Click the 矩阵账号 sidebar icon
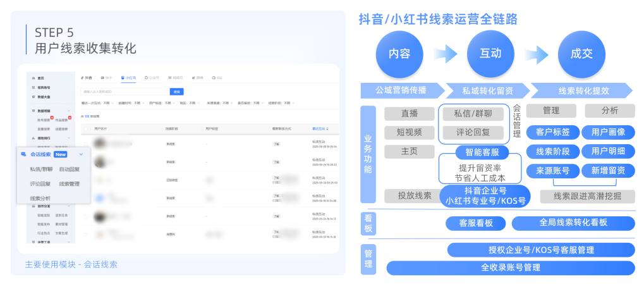The image size is (644, 284). [x=33, y=87]
